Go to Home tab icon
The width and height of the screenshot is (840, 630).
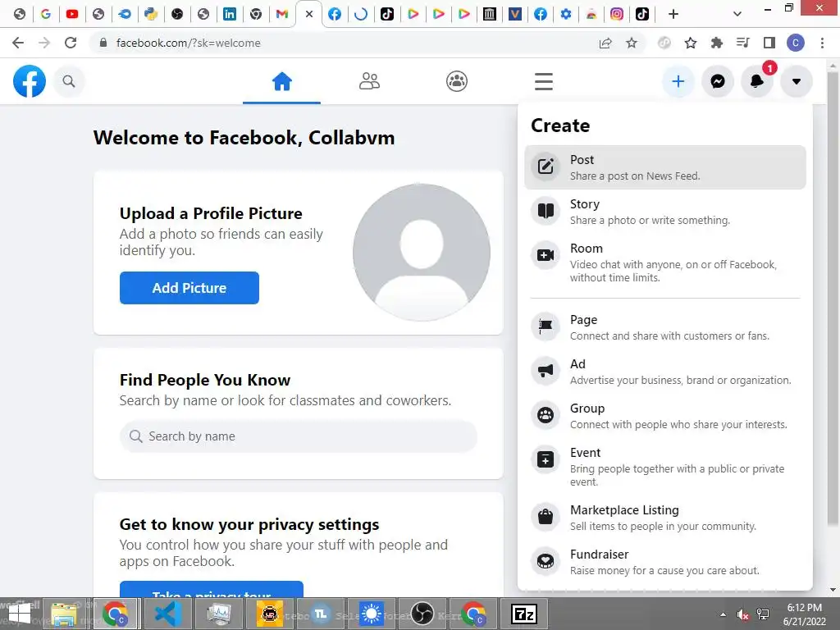pyautogui.click(x=282, y=81)
